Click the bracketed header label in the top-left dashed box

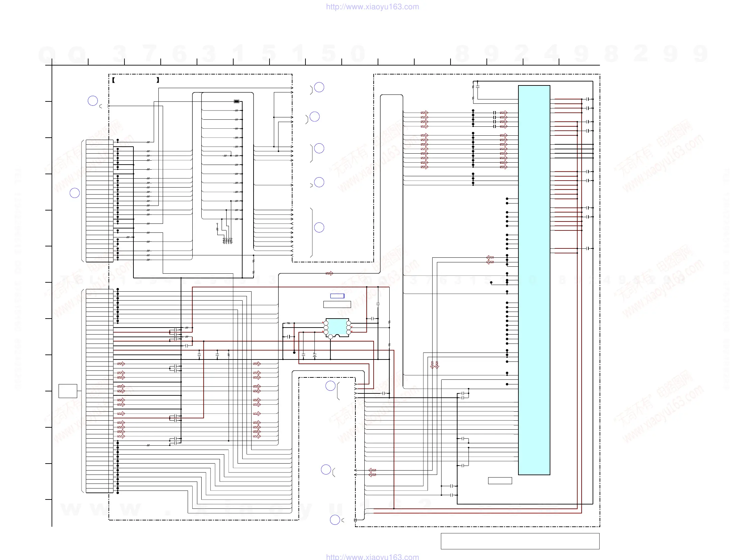pyautogui.click(x=135, y=80)
